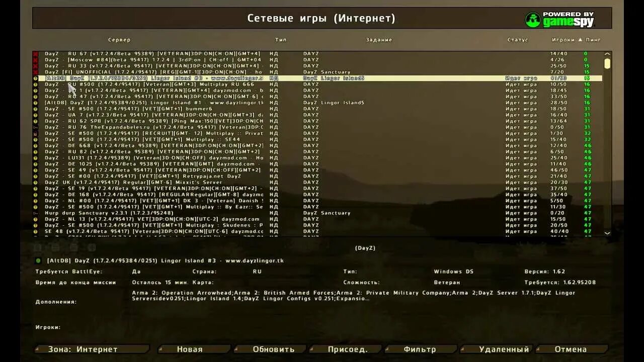
Task: Click the Удаленный button
Action: coord(497,349)
